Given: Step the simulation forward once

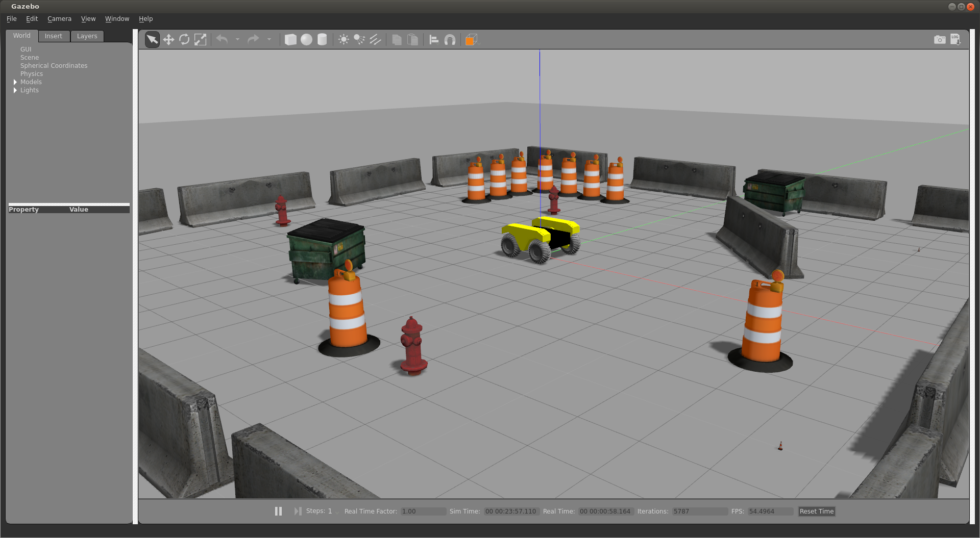Looking at the screenshot, I should tap(298, 511).
